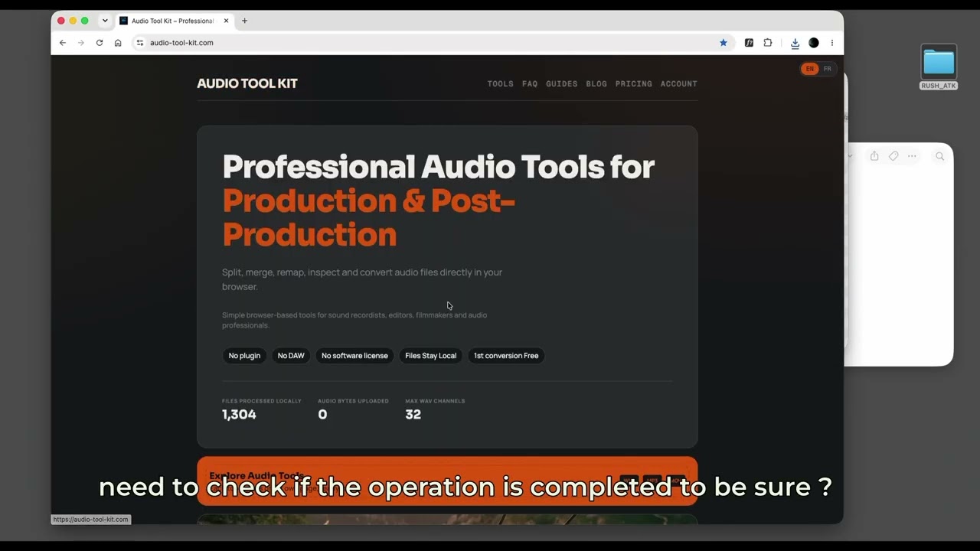Screen dimensions: 980x551
Task: Open the GUIDES nav menu item
Action: click(x=561, y=84)
